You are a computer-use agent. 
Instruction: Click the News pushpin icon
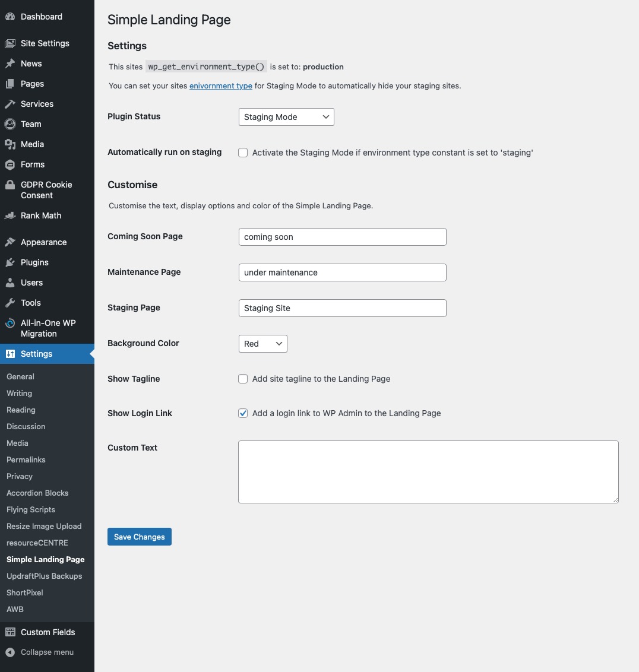tap(10, 64)
